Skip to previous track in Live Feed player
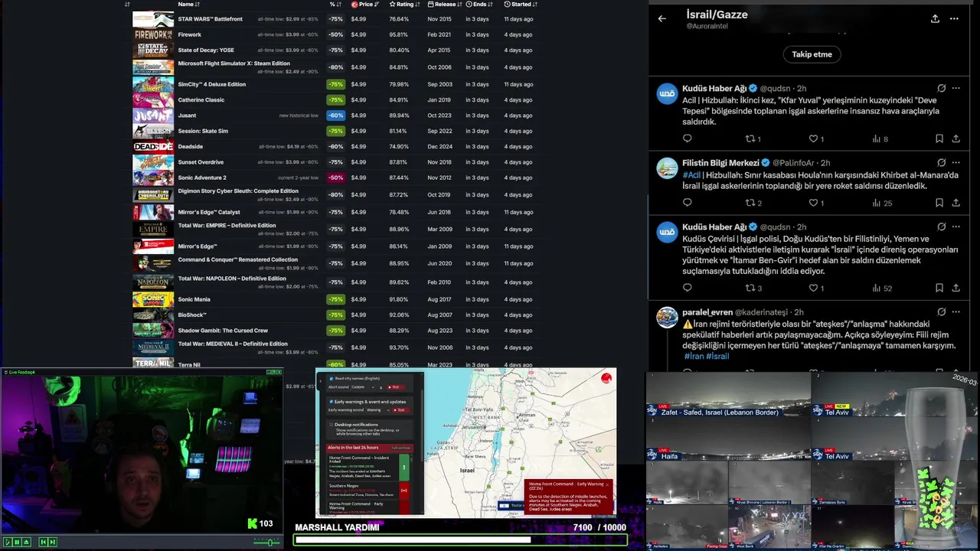This screenshot has height=551, width=980. (43, 542)
